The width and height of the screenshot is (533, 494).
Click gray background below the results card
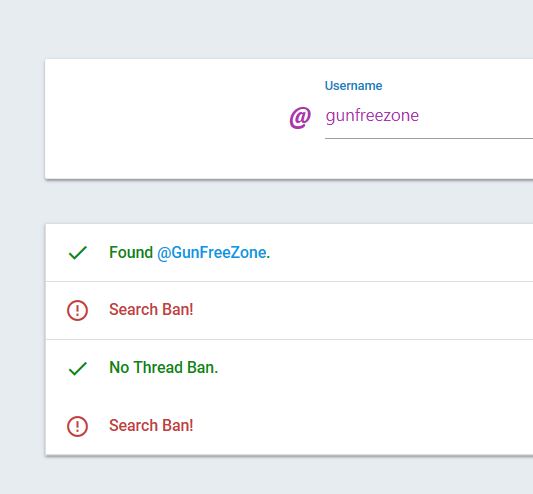[x=289, y=475]
